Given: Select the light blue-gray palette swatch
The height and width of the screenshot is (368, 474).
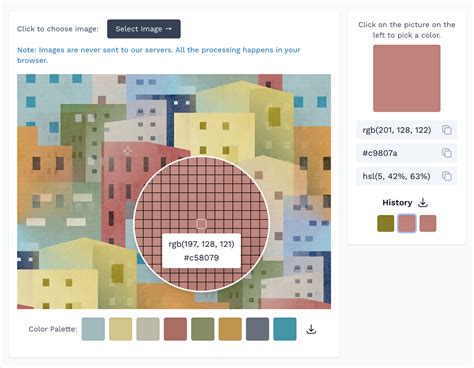Looking at the screenshot, I should point(93,329).
